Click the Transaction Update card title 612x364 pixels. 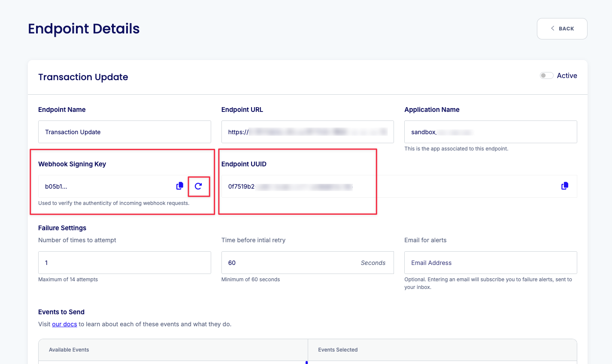pos(83,77)
